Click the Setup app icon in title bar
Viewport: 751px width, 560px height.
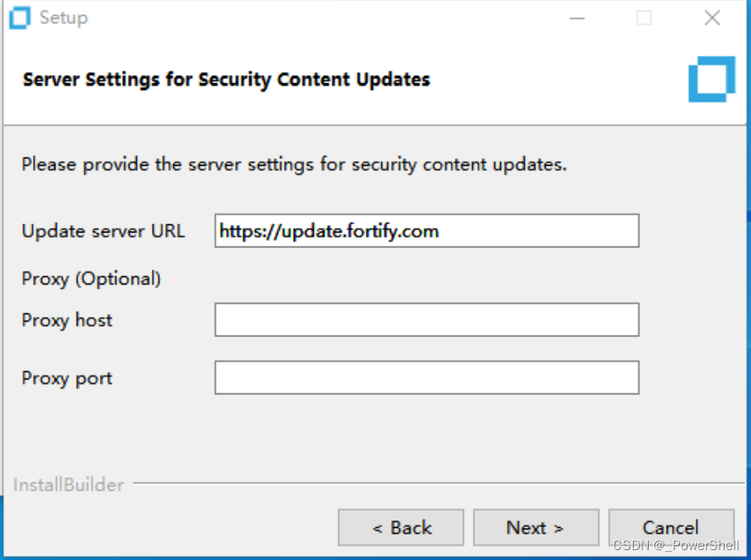coord(20,18)
